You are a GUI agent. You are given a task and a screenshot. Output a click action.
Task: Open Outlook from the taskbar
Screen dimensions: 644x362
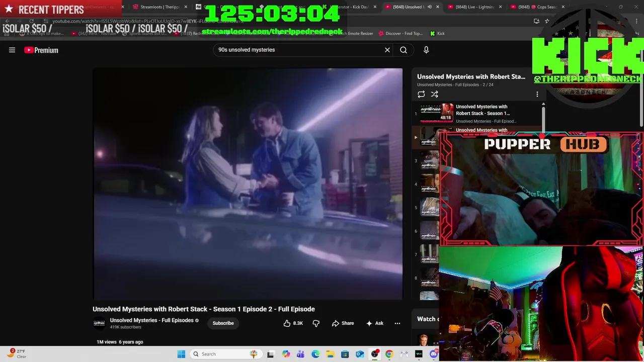pyautogui.click(x=360, y=354)
